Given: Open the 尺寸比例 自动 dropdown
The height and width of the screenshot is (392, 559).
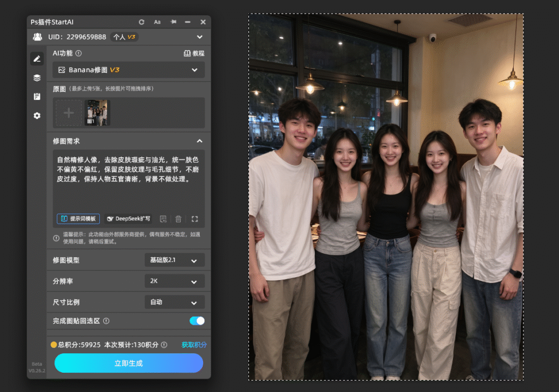Looking at the screenshot, I should (175, 302).
